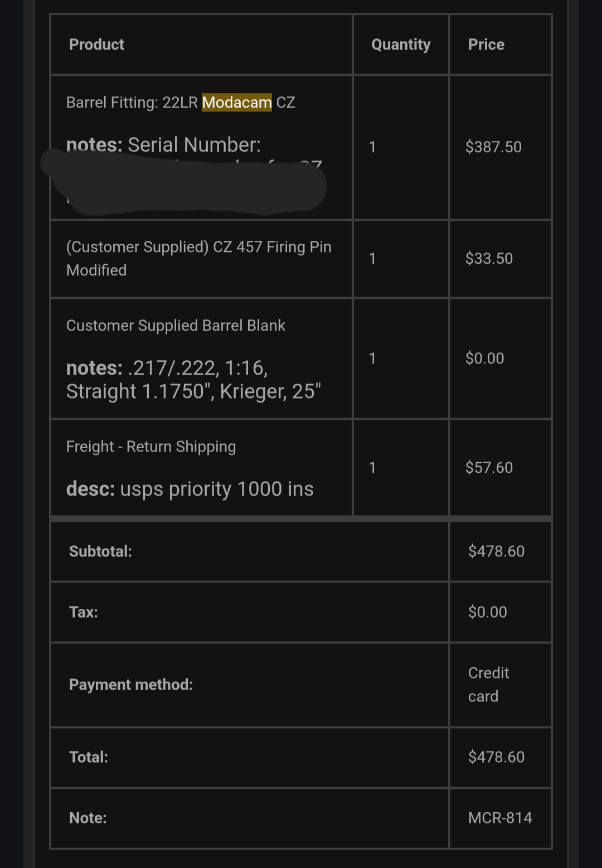
Task: Select the Subtotal amount $478.60
Action: (x=496, y=551)
